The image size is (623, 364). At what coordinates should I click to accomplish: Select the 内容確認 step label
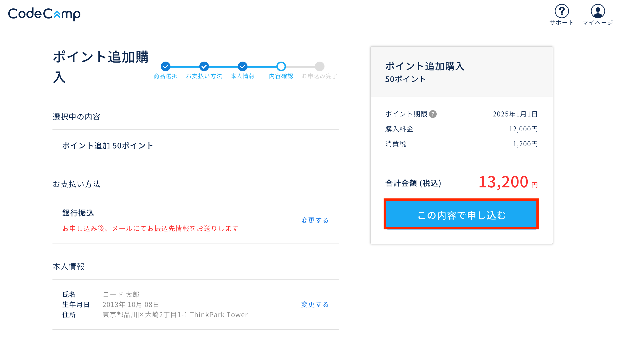(281, 76)
